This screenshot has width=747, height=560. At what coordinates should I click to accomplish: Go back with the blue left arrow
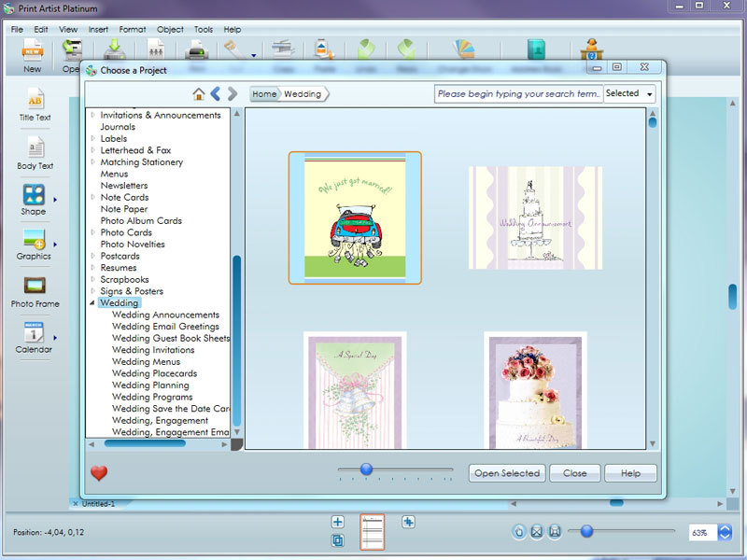[x=216, y=94]
